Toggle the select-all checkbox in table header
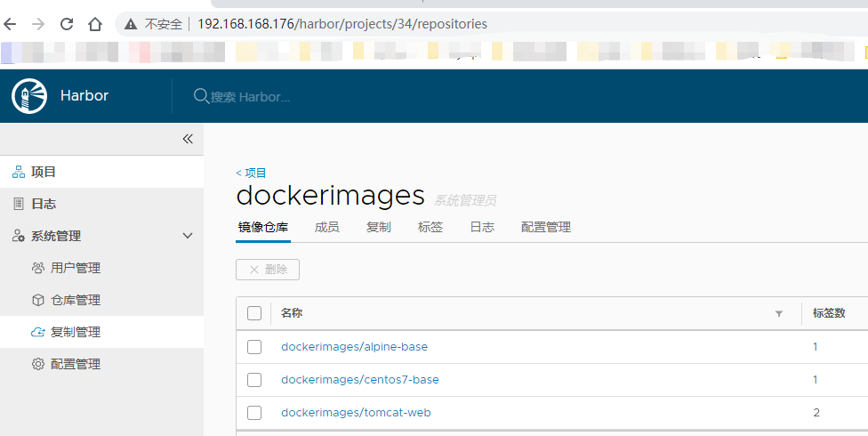This screenshot has height=436, width=868. point(254,313)
